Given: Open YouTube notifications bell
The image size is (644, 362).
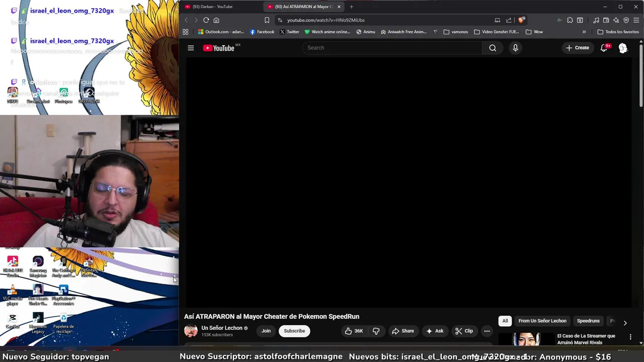Looking at the screenshot, I should pyautogui.click(x=604, y=48).
